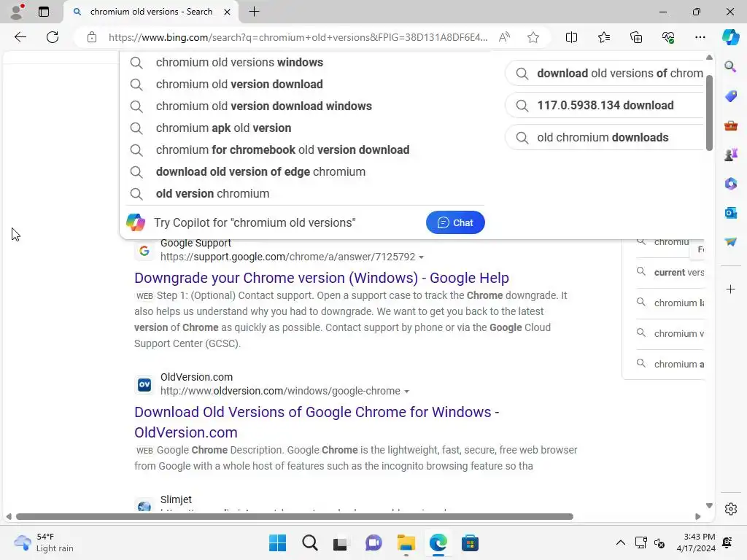Activate Read aloud icon
The width and height of the screenshot is (747, 560).
(504, 37)
